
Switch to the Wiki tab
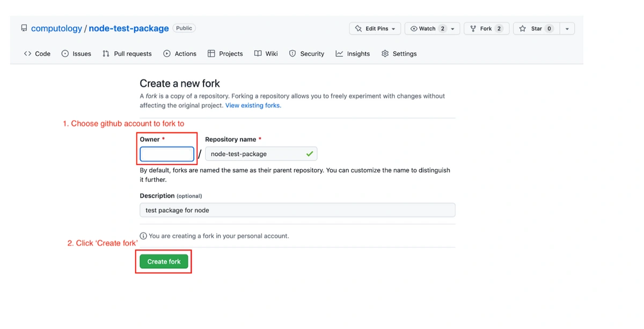click(266, 54)
